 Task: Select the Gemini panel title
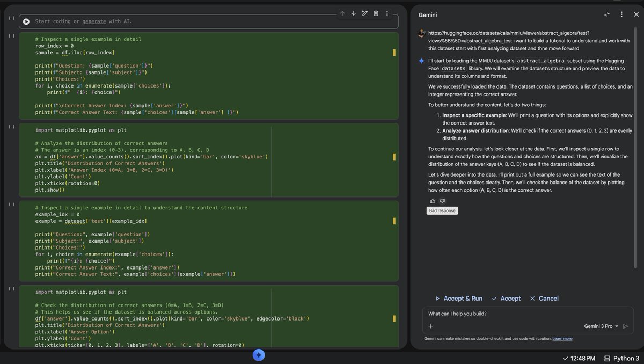click(x=428, y=14)
